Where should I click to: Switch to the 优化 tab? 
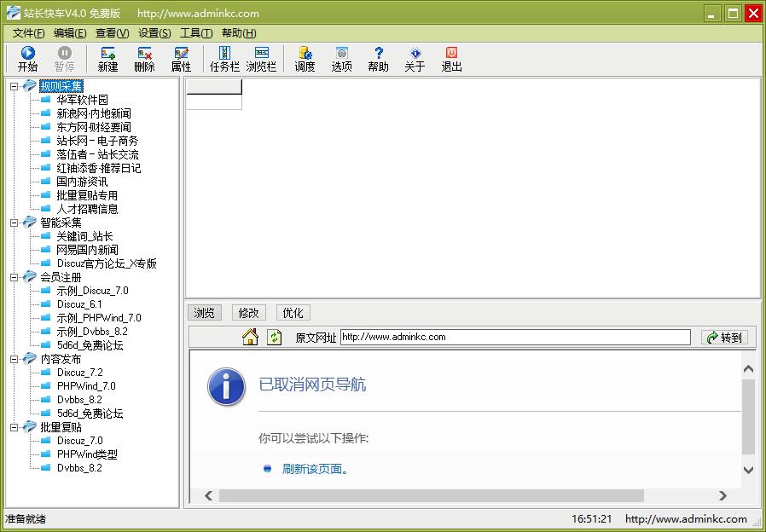pos(293,313)
